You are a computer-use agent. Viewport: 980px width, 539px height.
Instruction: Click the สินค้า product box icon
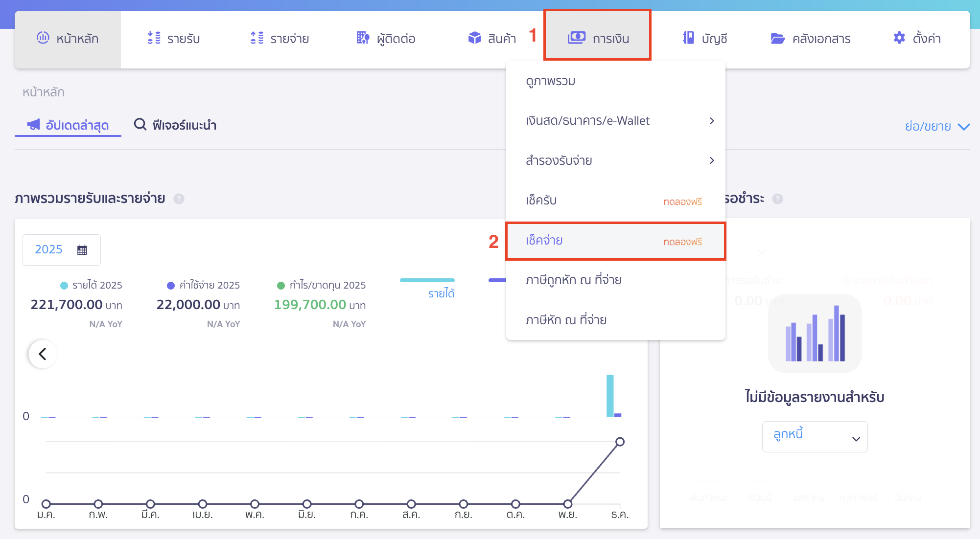(474, 38)
